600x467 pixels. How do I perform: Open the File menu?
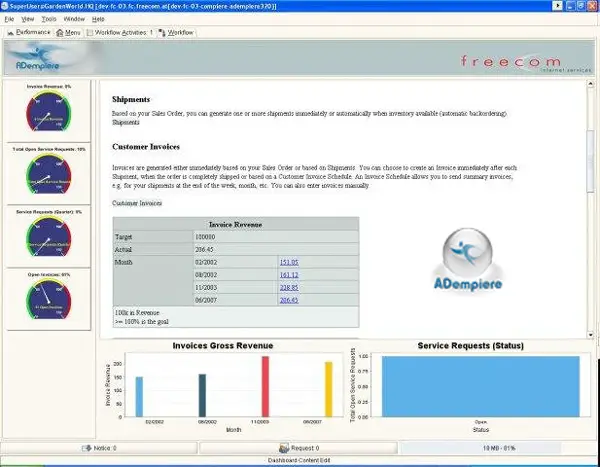coord(9,19)
